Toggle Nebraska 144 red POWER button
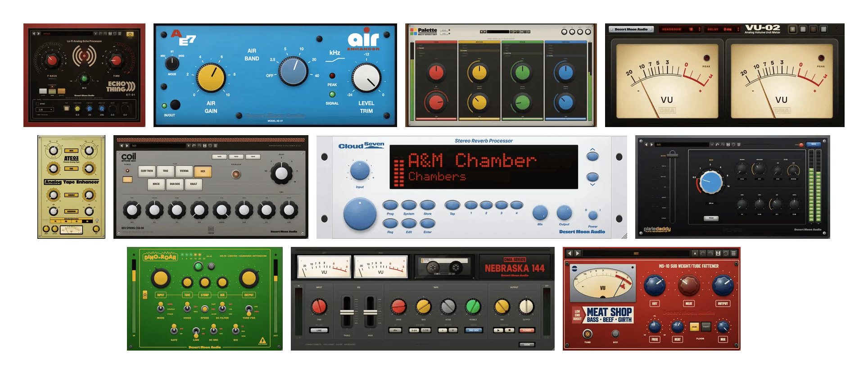Screen dimensions: 868x374 (527, 330)
